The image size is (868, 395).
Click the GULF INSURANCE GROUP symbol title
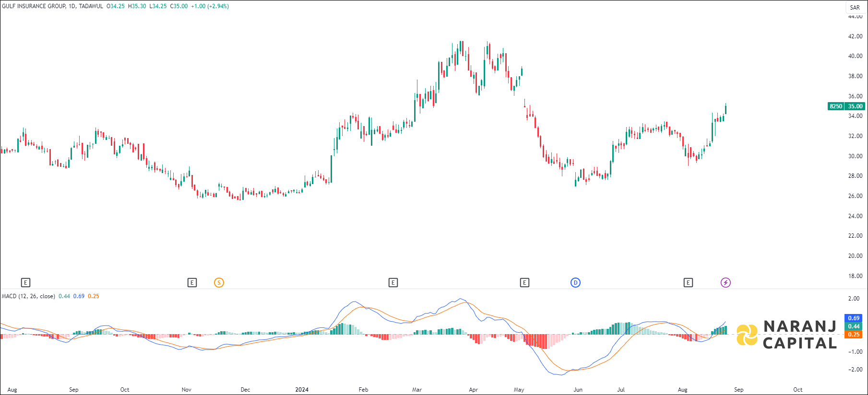(34, 6)
